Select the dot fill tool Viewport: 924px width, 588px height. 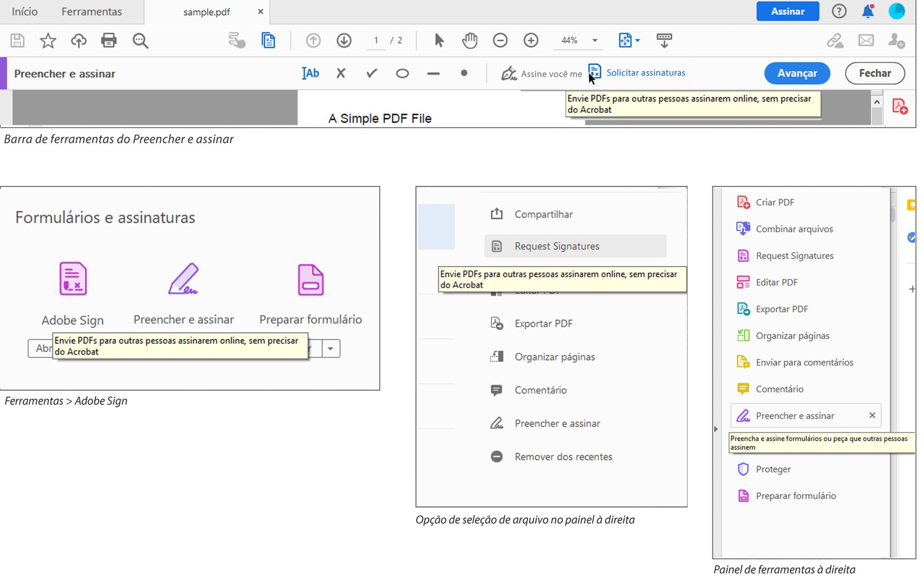coord(464,73)
